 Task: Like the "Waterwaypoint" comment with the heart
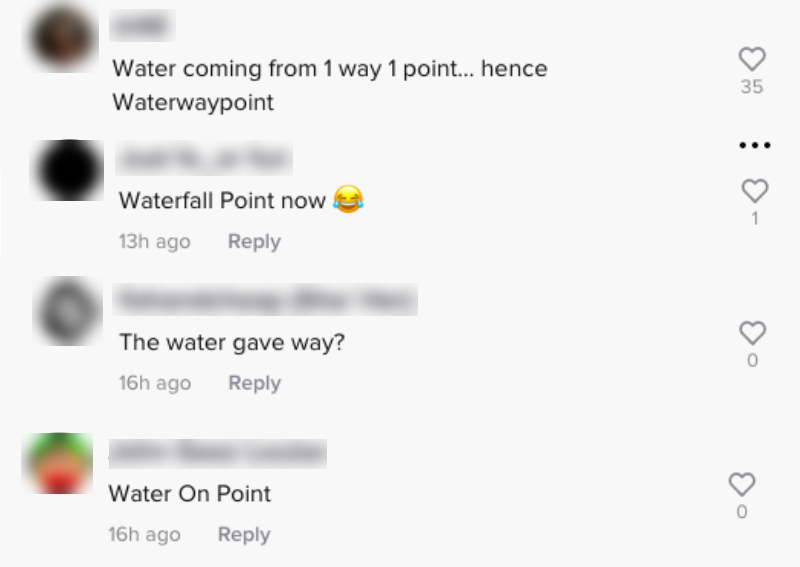752,59
